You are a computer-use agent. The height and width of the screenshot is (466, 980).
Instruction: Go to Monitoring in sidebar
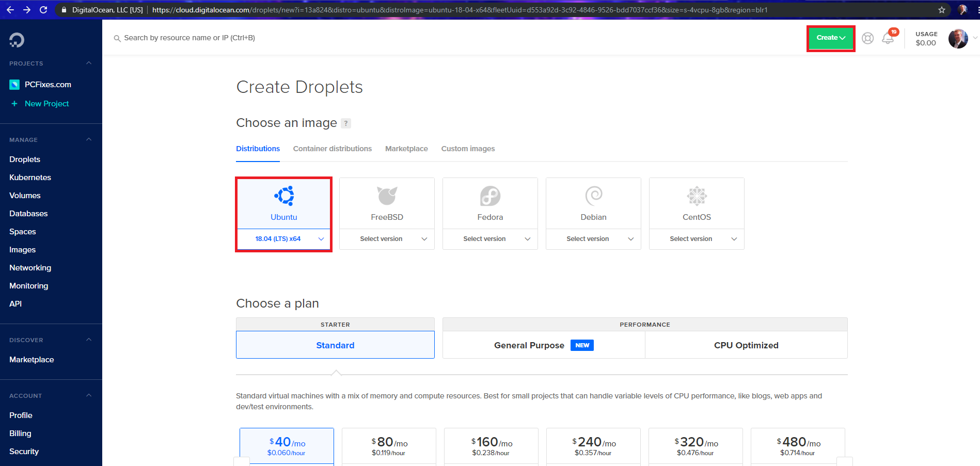point(29,286)
